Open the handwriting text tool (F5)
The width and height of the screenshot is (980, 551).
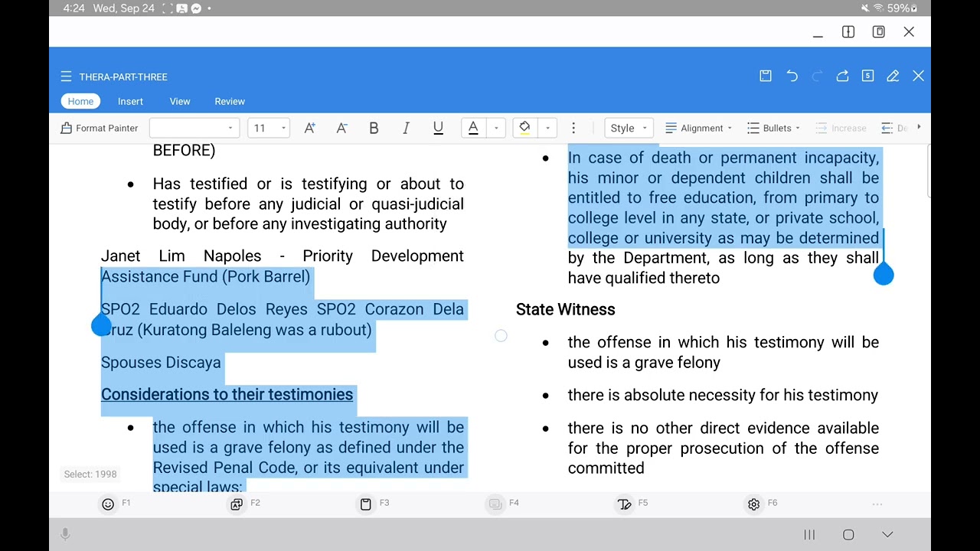625,504
